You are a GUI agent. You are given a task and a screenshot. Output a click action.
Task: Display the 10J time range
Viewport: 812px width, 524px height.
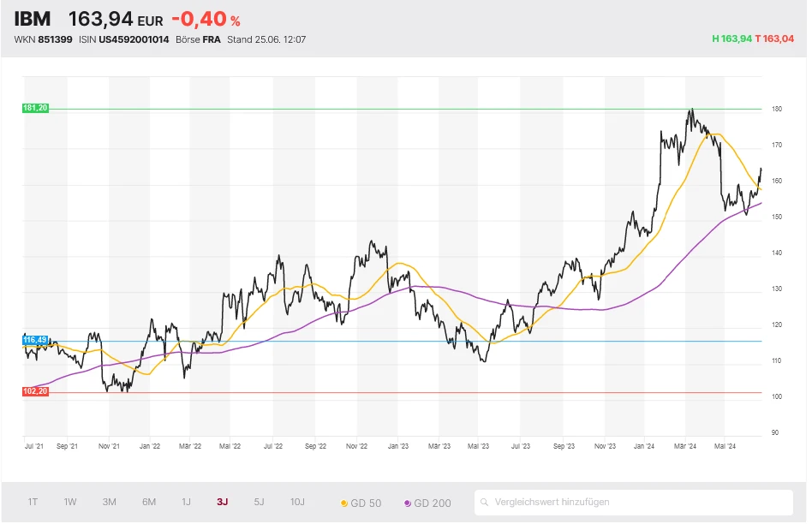pyautogui.click(x=297, y=503)
